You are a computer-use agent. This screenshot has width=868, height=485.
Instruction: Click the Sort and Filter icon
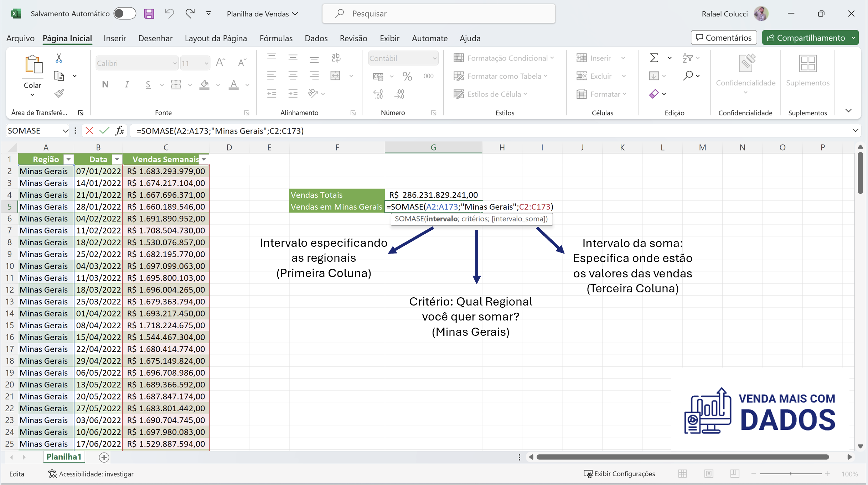pos(687,58)
